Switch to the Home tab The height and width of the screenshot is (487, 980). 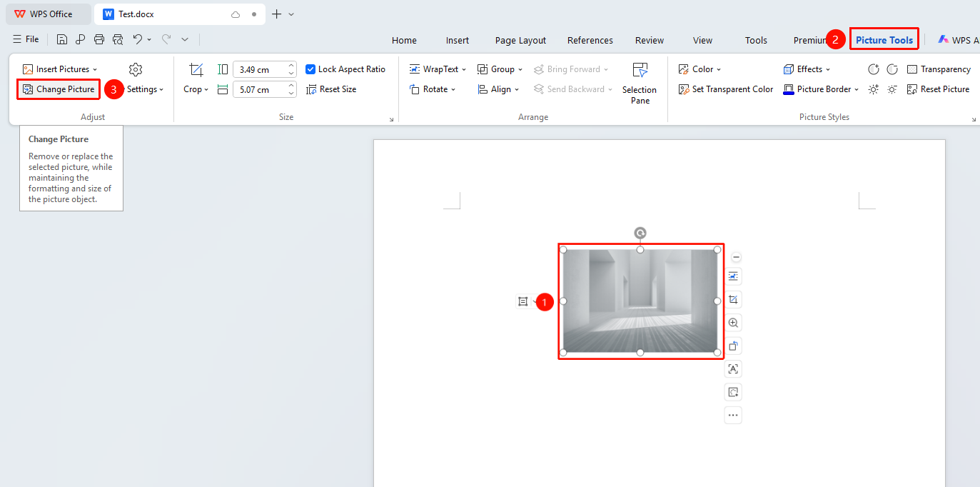point(404,40)
